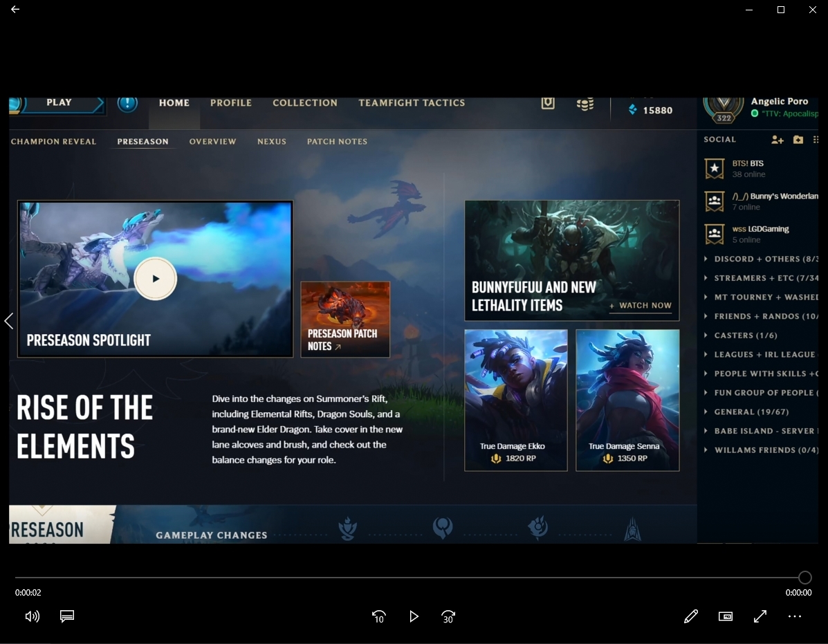
Task: Click the add friend icon
Action: tap(777, 140)
